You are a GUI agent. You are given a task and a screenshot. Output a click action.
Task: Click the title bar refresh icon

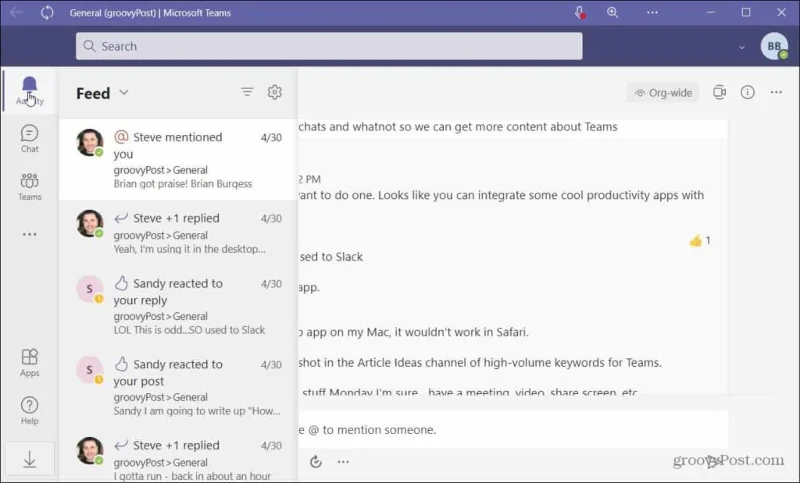point(47,13)
